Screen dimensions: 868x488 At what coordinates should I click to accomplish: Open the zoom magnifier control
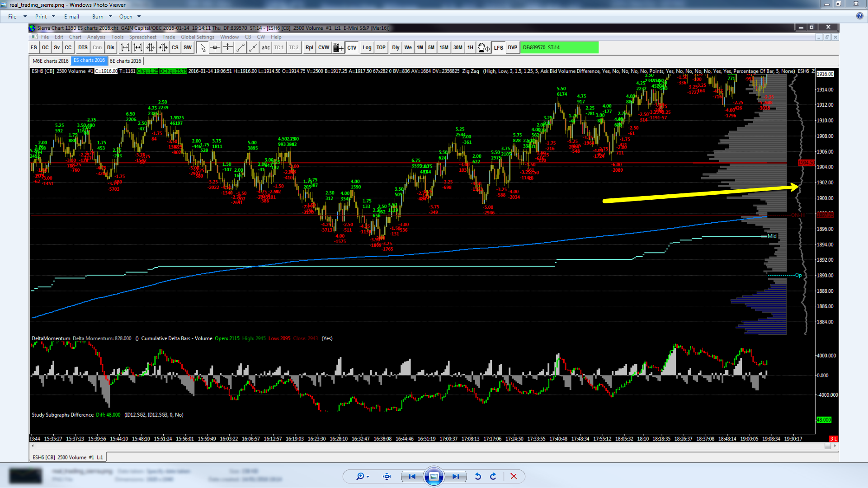(360, 476)
